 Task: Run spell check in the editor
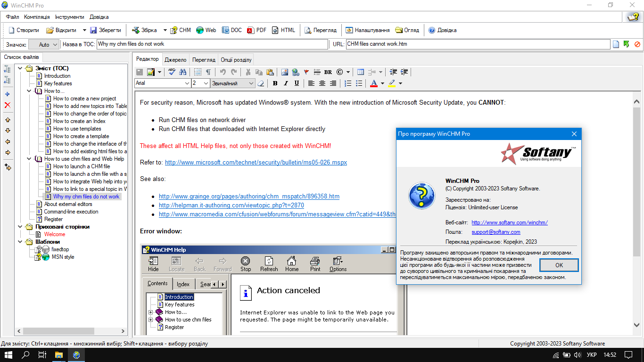172,72
